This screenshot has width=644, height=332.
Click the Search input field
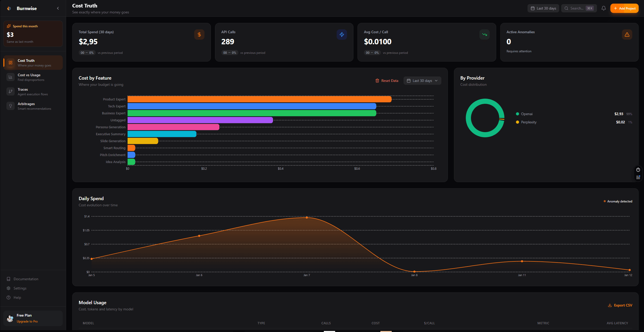coord(577,8)
